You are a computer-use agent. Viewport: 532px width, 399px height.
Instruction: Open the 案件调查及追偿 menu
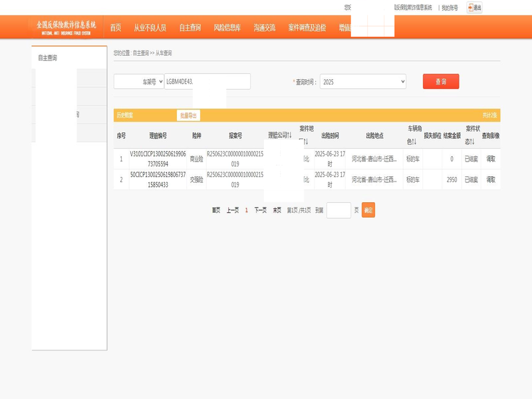(307, 27)
